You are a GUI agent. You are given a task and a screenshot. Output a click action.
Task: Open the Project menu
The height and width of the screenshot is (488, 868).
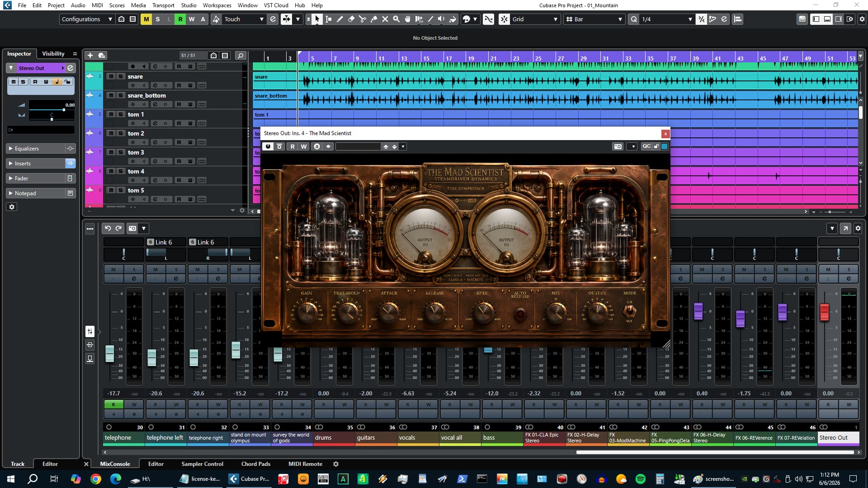tap(56, 5)
